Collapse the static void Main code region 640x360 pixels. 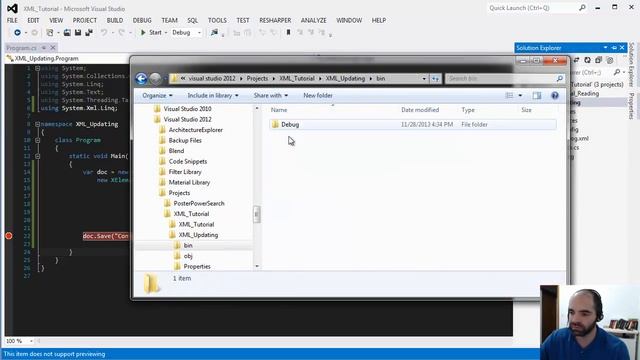(x=38, y=156)
